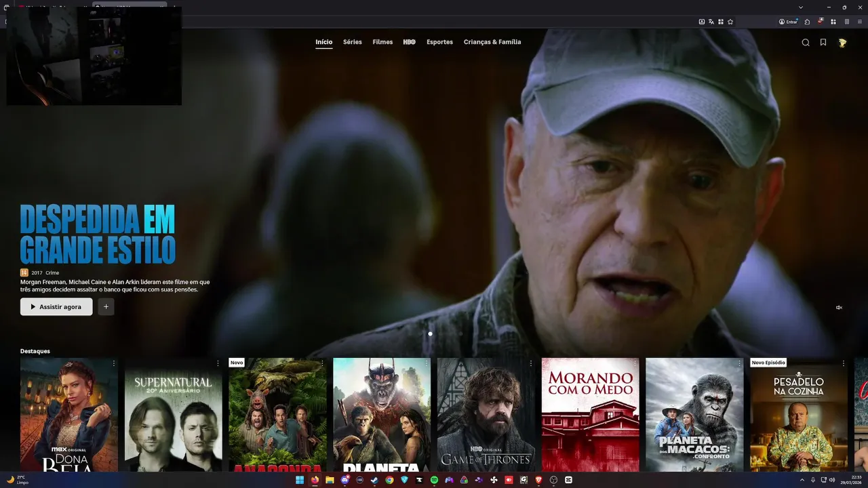Viewport: 868px width, 488px height.
Task: Open Discord from the taskbar
Action: point(344,480)
